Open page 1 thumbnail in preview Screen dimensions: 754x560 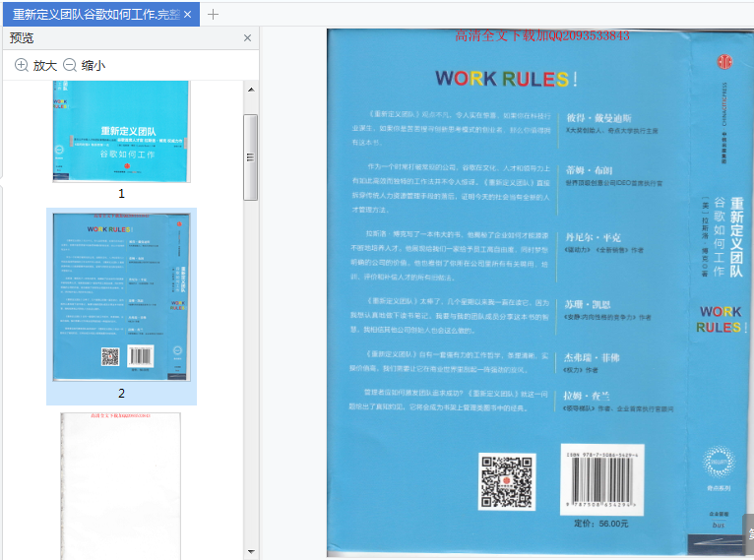coord(122,131)
